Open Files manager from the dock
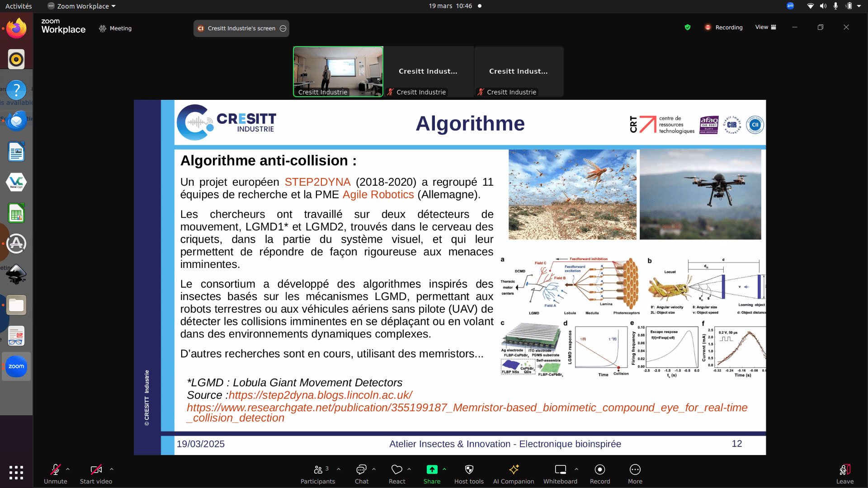This screenshot has height=488, width=868. 16,305
